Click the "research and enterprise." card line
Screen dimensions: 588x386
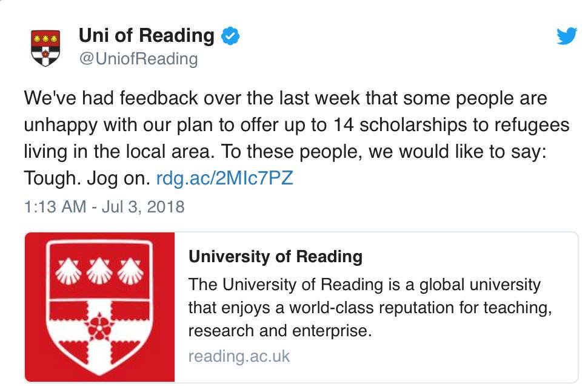(x=280, y=331)
